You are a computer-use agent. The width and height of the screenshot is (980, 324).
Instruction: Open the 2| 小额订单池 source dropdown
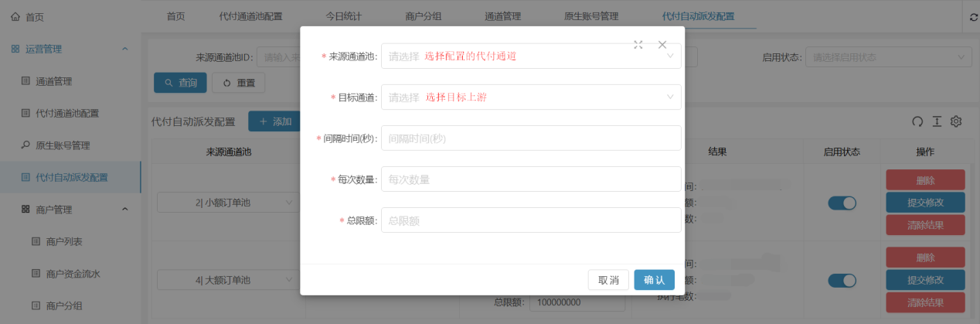click(x=228, y=203)
